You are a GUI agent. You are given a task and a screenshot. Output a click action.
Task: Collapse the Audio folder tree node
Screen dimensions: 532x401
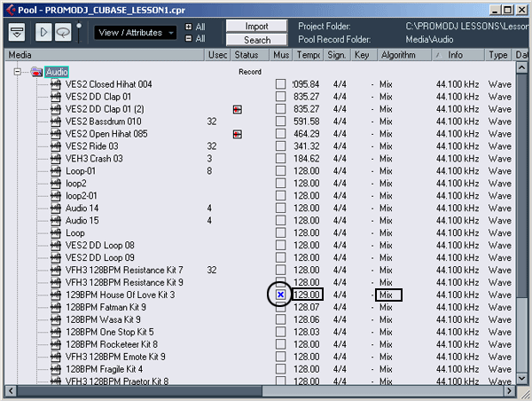(x=18, y=72)
